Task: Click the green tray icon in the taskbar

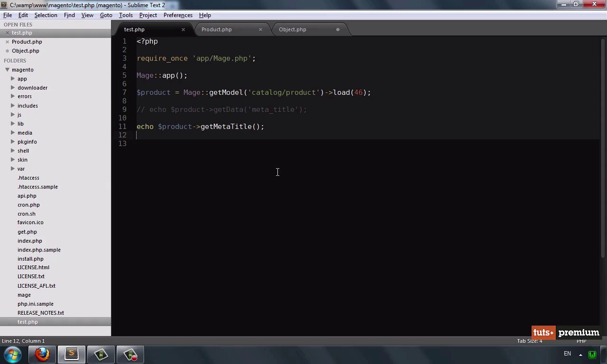Action: point(592,355)
